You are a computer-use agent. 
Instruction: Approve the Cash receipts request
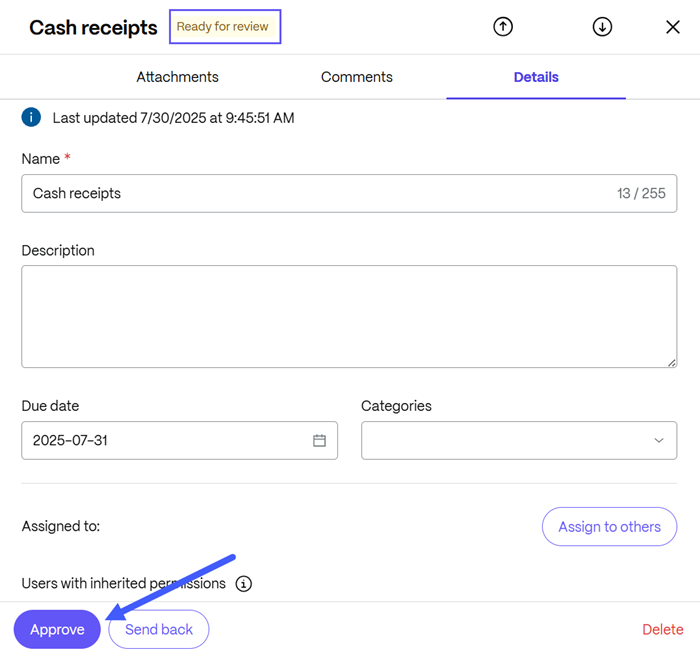pyautogui.click(x=57, y=629)
